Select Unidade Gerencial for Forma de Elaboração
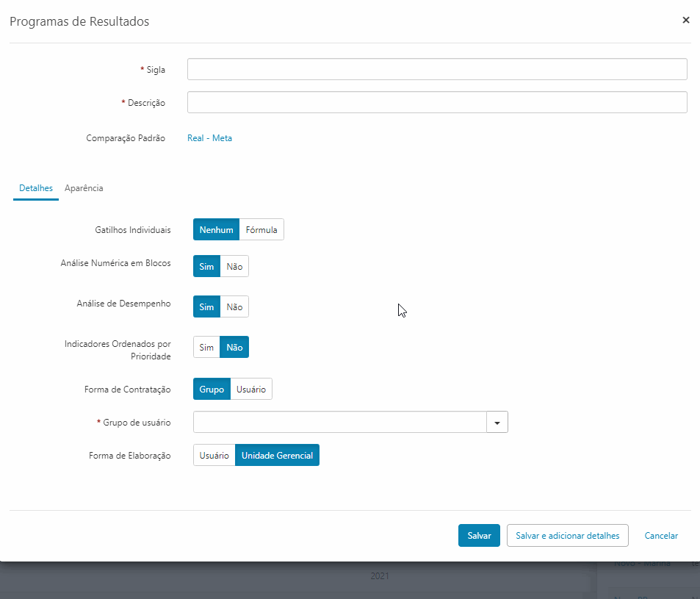This screenshot has width=700, height=599. tap(277, 455)
